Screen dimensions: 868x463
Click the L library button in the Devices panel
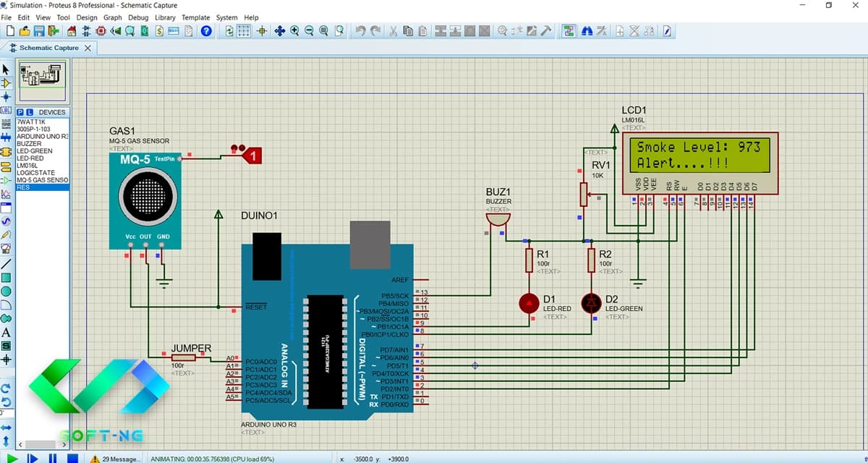point(30,112)
